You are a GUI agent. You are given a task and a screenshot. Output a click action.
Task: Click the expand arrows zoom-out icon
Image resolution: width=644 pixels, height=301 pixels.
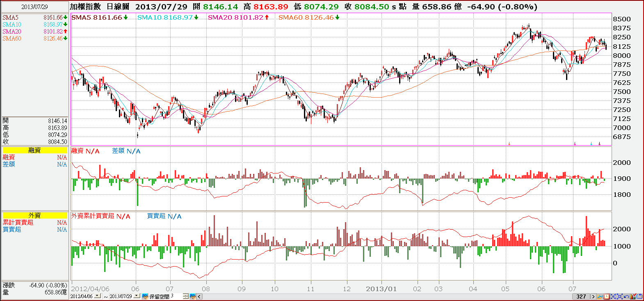pos(620,296)
